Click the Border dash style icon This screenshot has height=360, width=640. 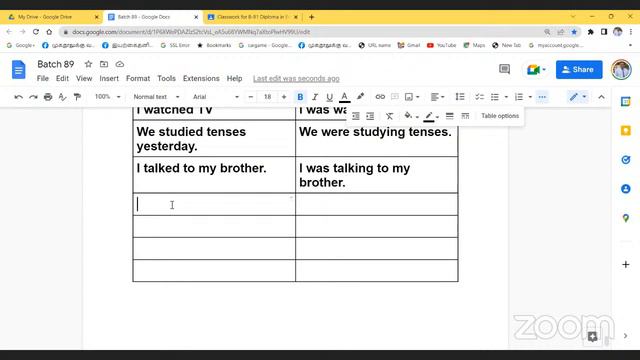(x=465, y=116)
